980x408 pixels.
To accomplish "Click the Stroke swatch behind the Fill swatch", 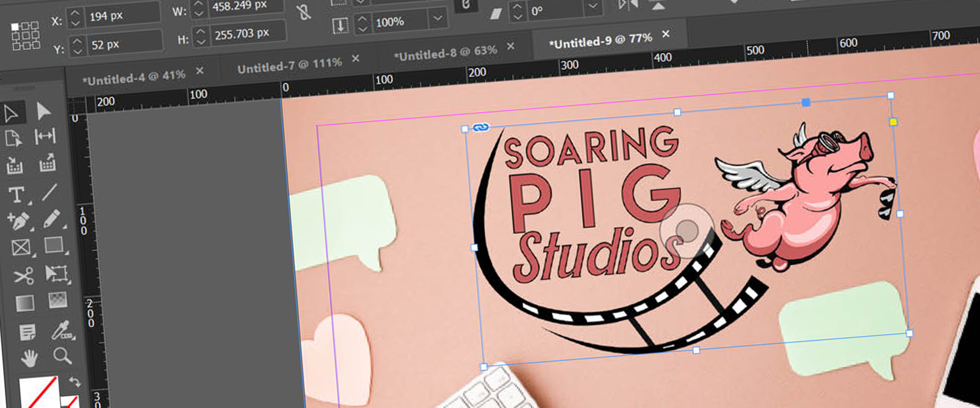I will (x=71, y=402).
